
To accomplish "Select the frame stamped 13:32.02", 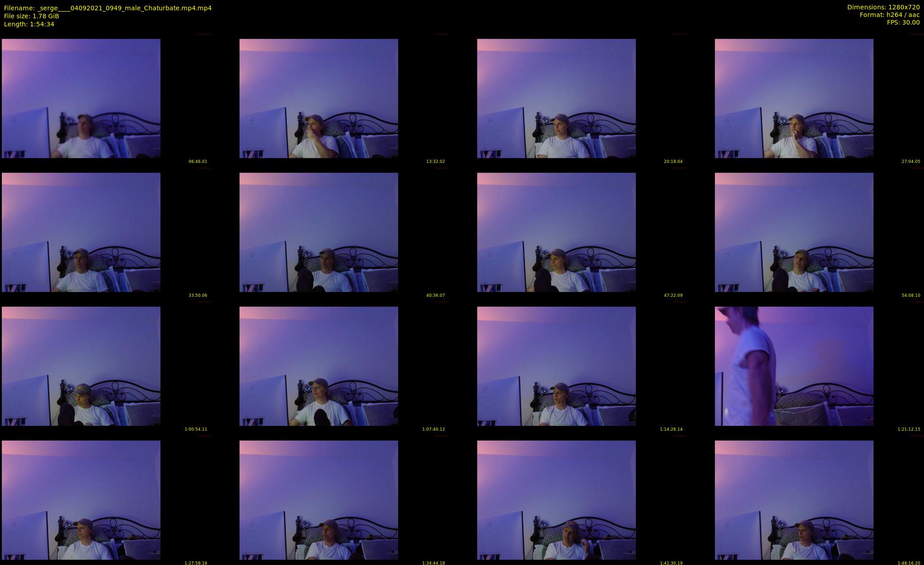I will (318, 98).
